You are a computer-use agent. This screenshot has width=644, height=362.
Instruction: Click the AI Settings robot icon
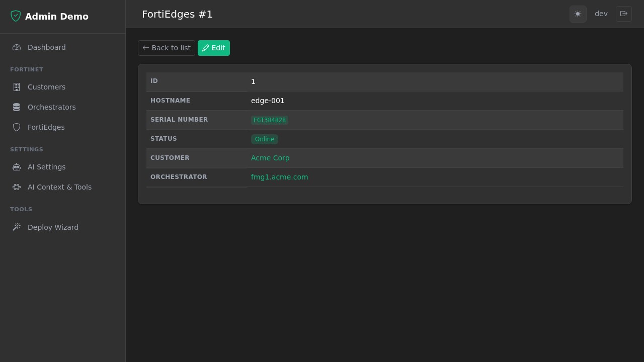[17, 167]
